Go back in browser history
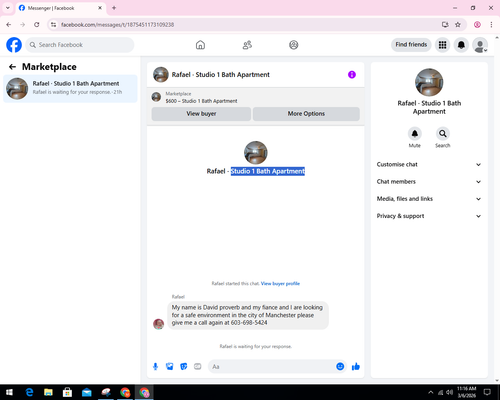The width and height of the screenshot is (500, 400). pos(9,25)
